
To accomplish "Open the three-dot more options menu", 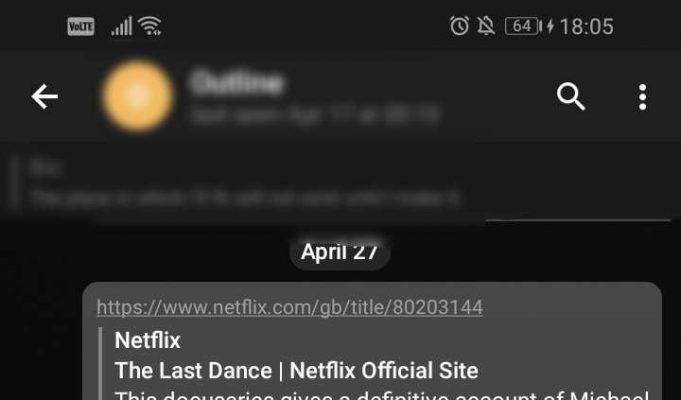I will tap(642, 97).
